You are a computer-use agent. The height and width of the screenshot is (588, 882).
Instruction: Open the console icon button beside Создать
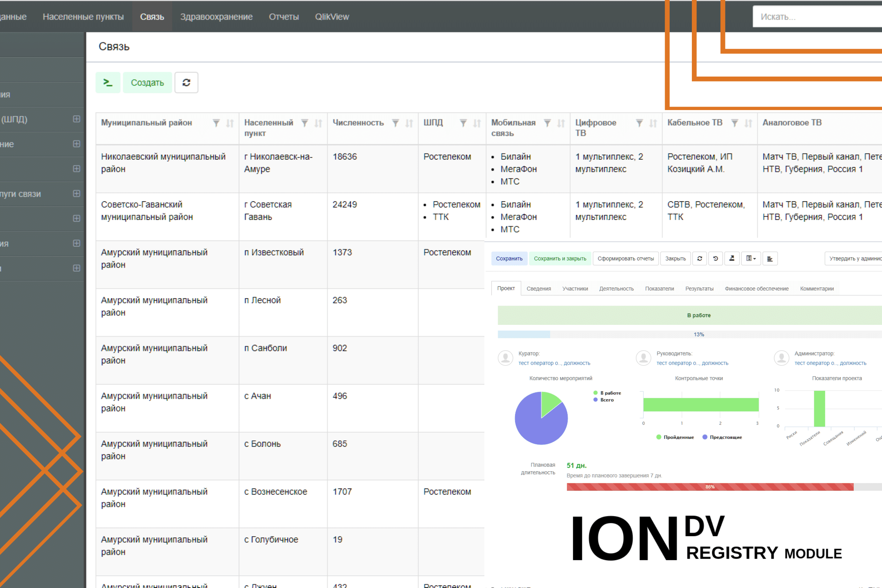tap(108, 83)
